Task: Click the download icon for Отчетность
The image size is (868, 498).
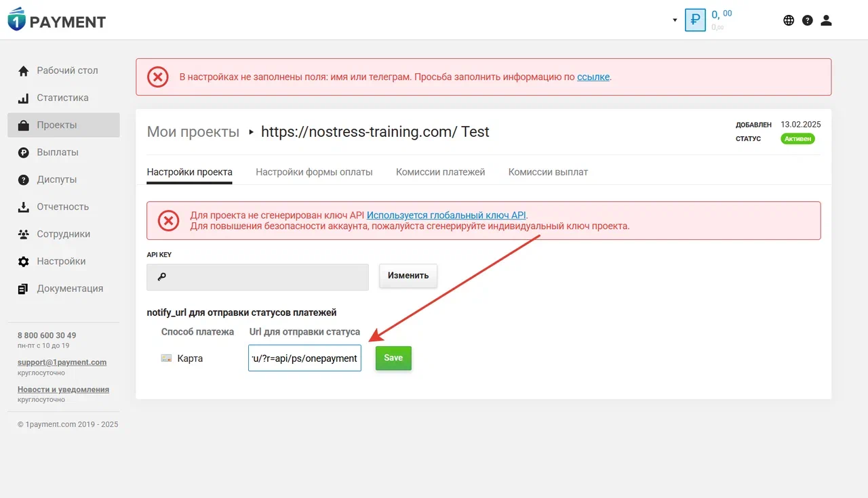Action: 24,207
